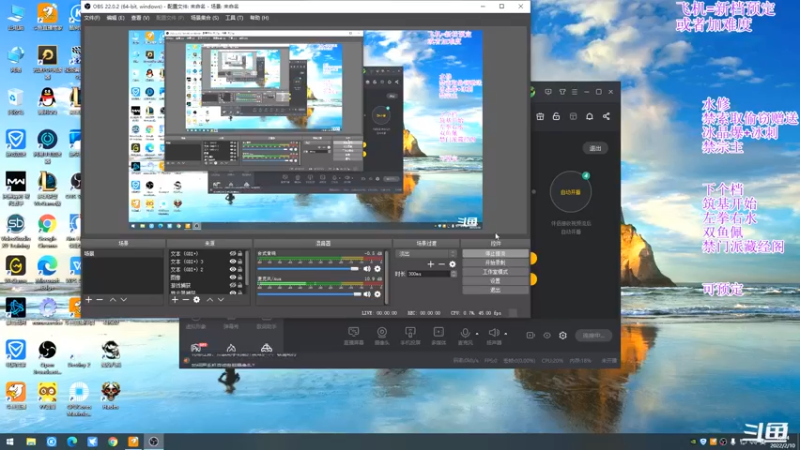The width and height of the screenshot is (800, 450).
Task: Open phone casting icon in bottom streaming toolbar
Action: [x=410, y=332]
